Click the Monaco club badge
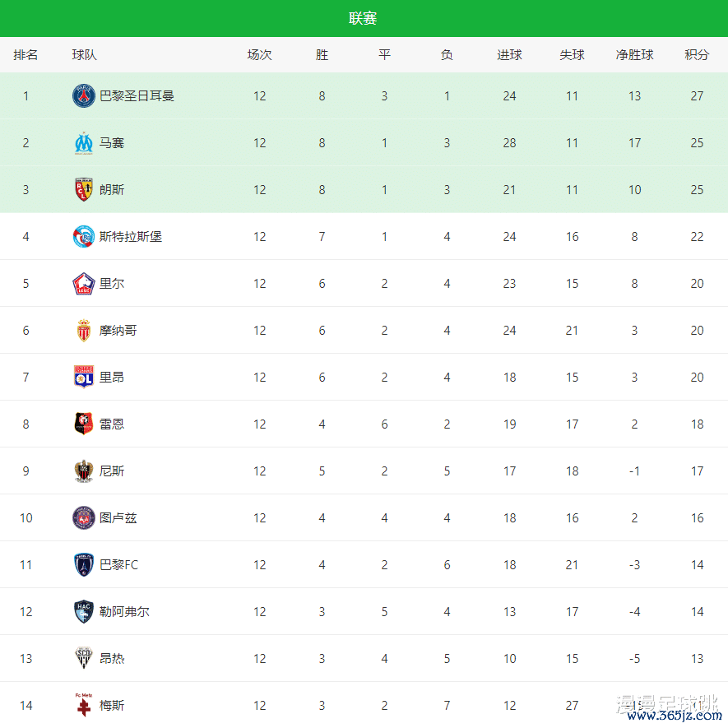This screenshot has height=728, width=728. [x=84, y=331]
